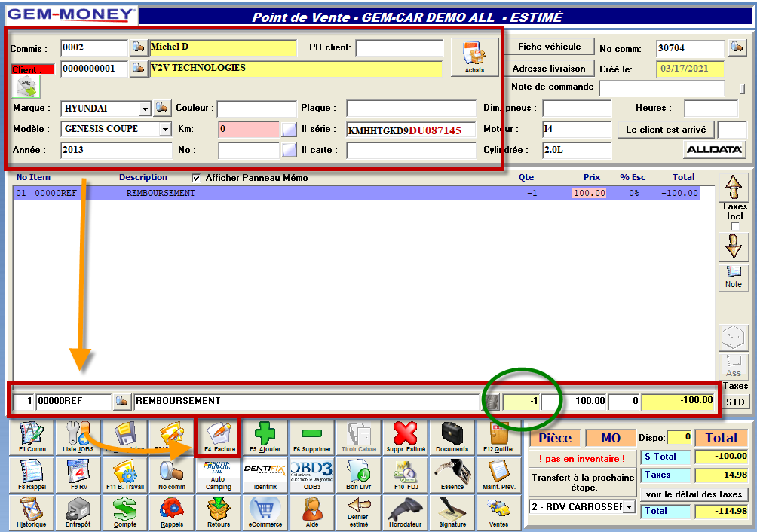Click Le client est arrivé button
757x532 pixels.
[x=666, y=130]
